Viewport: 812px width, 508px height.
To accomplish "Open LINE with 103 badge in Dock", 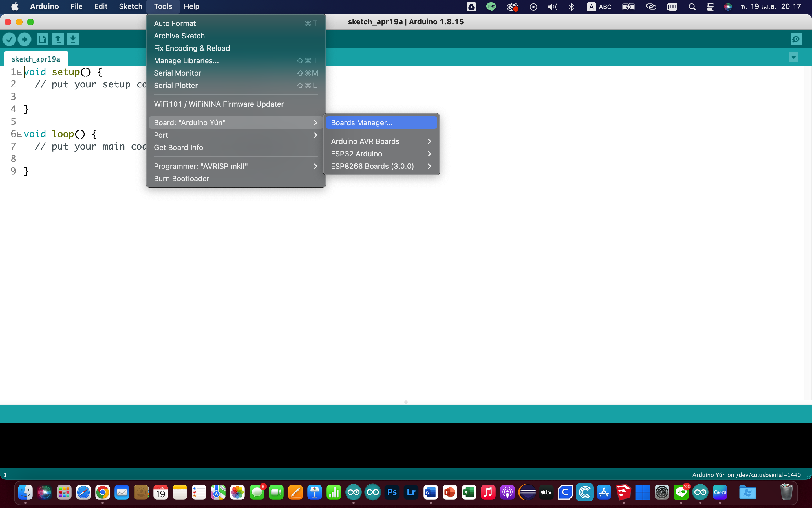I will [681, 492].
